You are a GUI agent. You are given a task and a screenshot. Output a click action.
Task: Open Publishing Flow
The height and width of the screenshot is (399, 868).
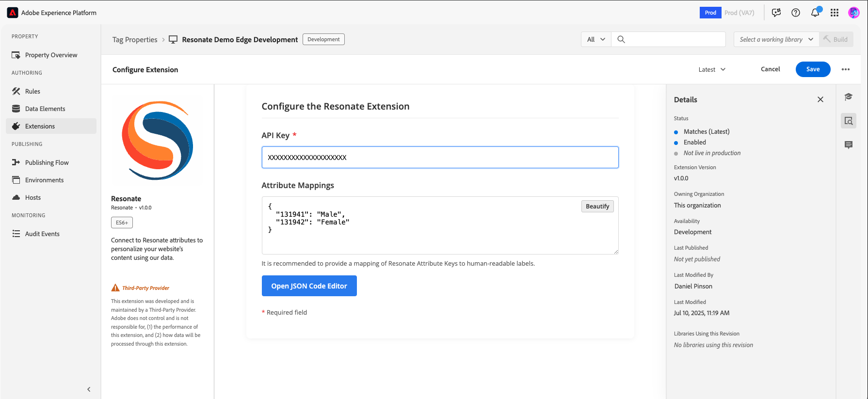[51, 162]
